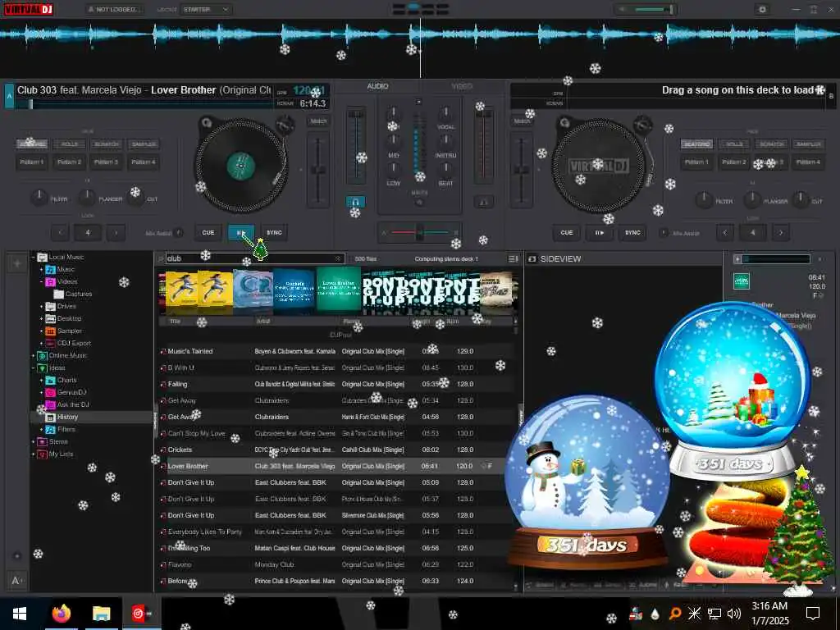Select Lover Brother track row
This screenshot has height=630, width=840.
337,466
